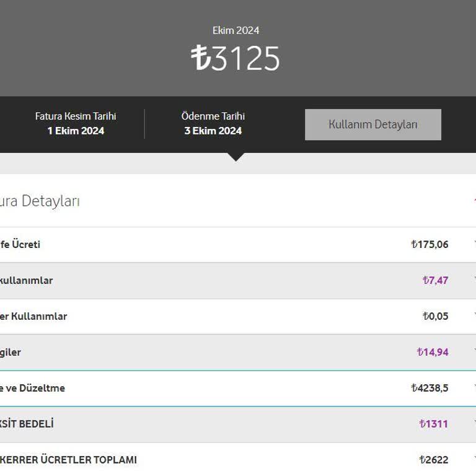
Task: Click the ₺3125 total bill amount
Action: [236, 58]
